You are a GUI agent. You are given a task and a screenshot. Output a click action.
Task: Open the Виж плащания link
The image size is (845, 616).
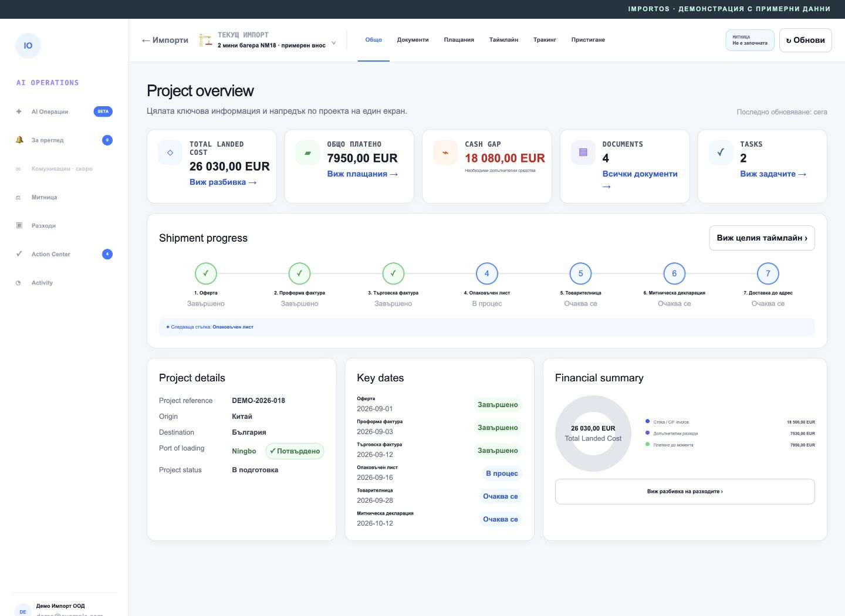tap(363, 174)
